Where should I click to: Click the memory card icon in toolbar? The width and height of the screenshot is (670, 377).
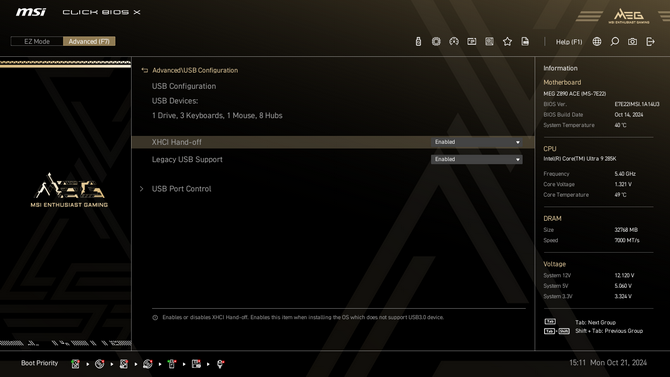click(x=472, y=41)
